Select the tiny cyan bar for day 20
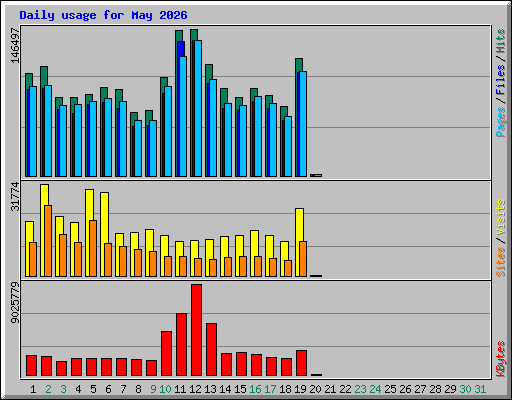This screenshot has width=512, height=400. pyautogui.click(x=318, y=175)
